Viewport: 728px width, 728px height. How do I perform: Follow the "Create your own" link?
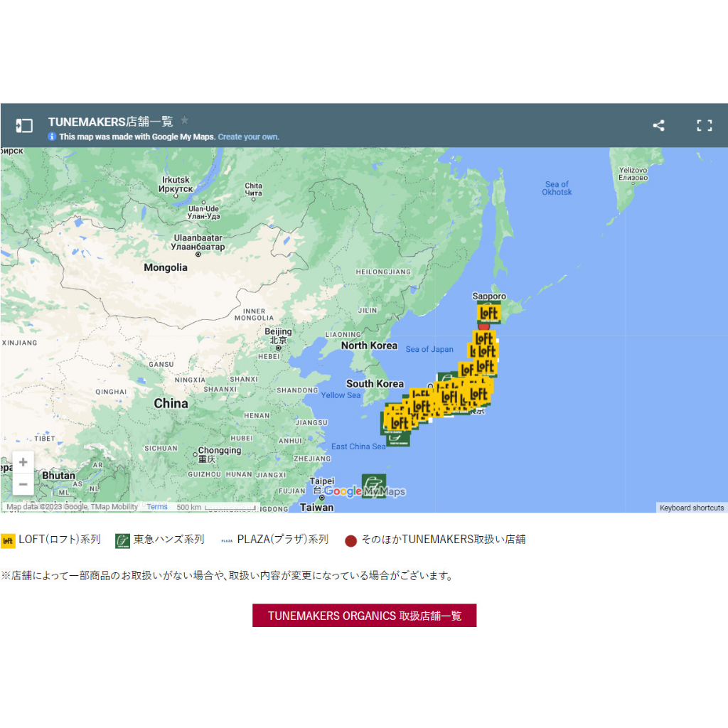(x=248, y=137)
